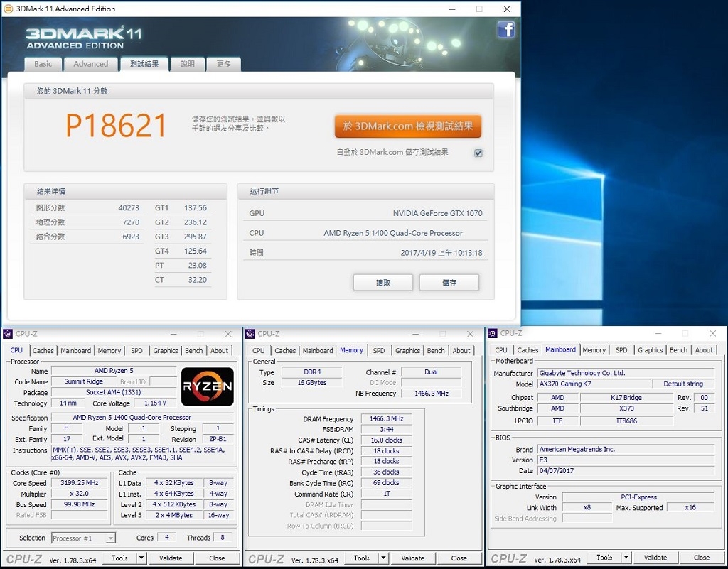Click the memory Size field 16 GBytes
This screenshot has height=569, width=728.
click(311, 383)
